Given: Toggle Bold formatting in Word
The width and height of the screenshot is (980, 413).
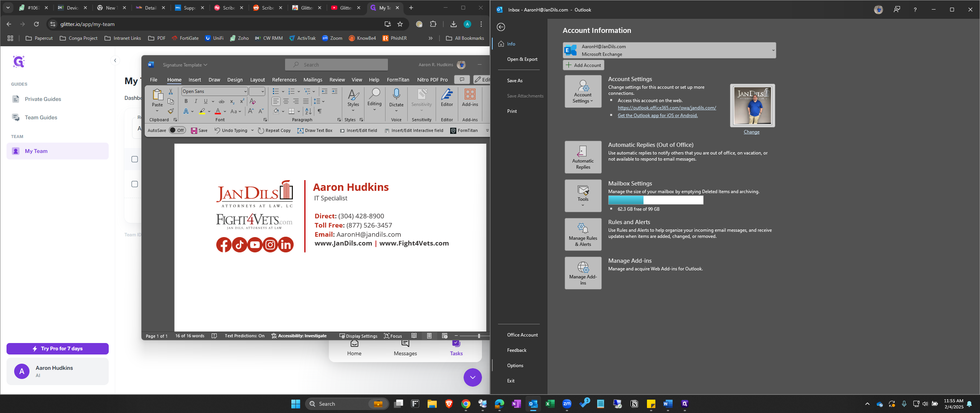Looking at the screenshot, I should 186,101.
